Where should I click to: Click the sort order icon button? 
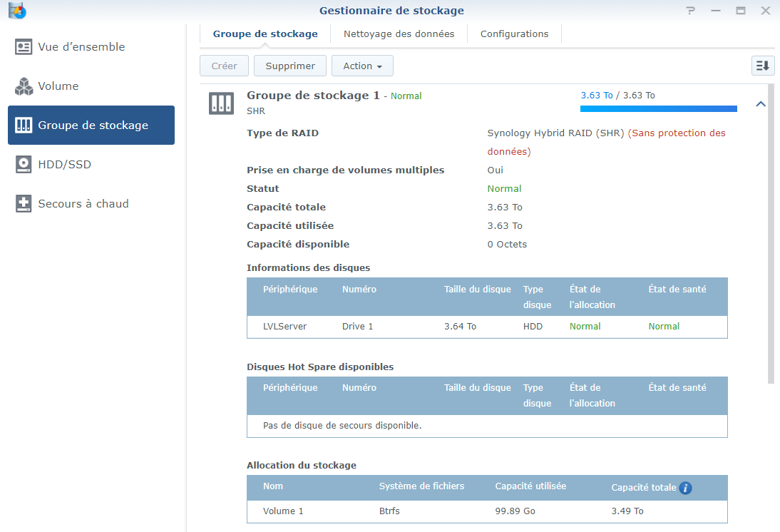click(x=763, y=66)
